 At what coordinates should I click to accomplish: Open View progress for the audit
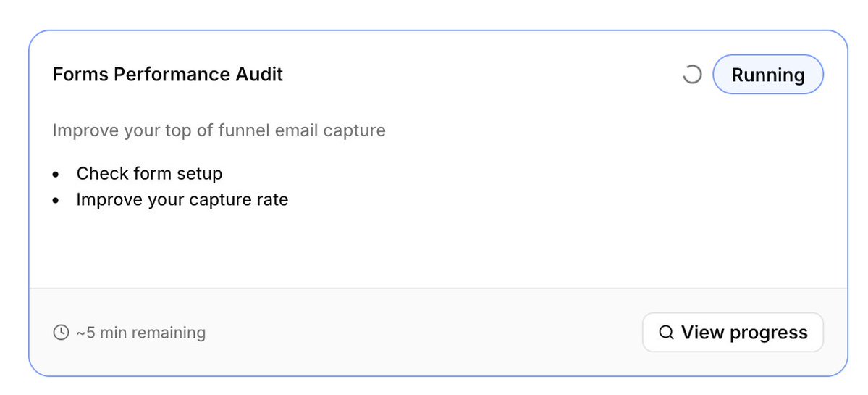tap(733, 333)
